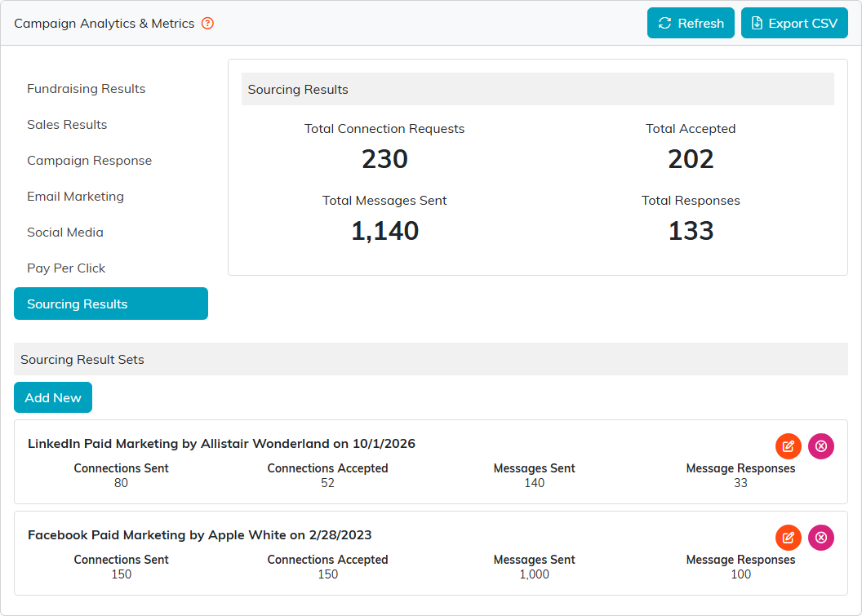Select the active Sourcing Results sidebar item
This screenshot has width=862, height=616.
(111, 304)
